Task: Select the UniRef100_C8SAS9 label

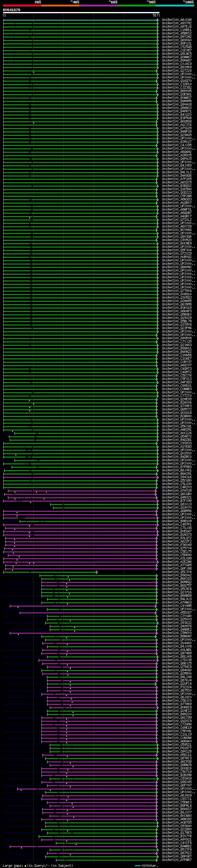Action: [177, 779]
